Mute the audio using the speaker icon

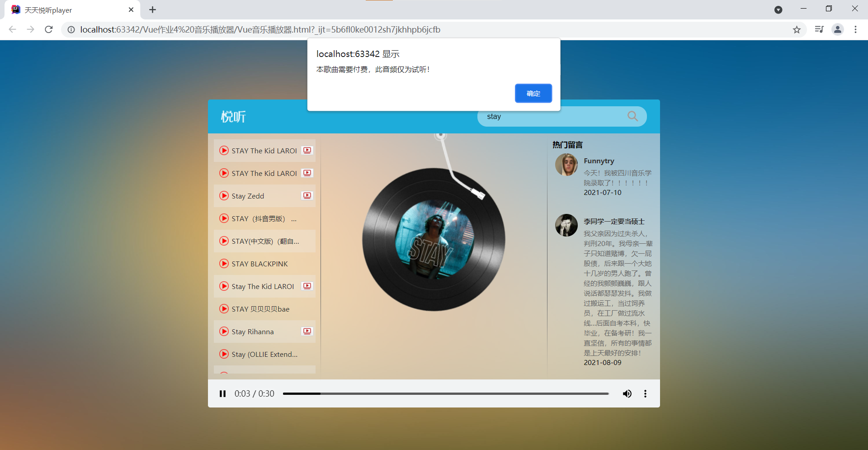627,393
